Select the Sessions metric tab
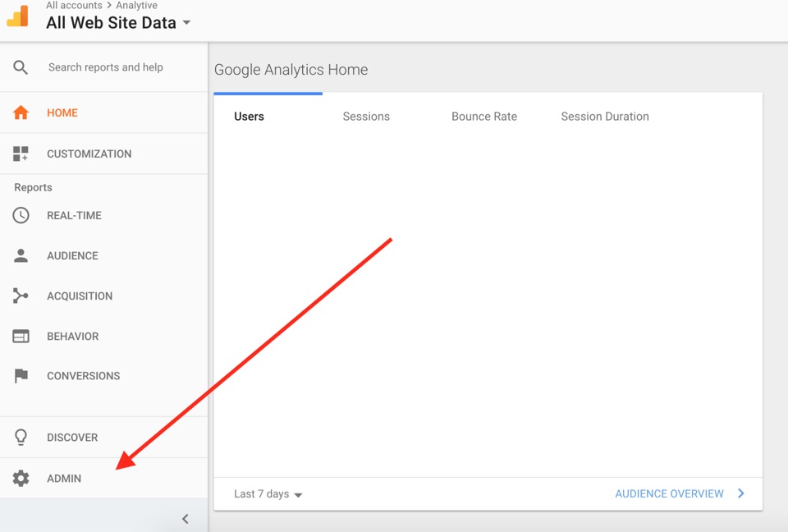Screen dimensions: 788x532 point(366,116)
